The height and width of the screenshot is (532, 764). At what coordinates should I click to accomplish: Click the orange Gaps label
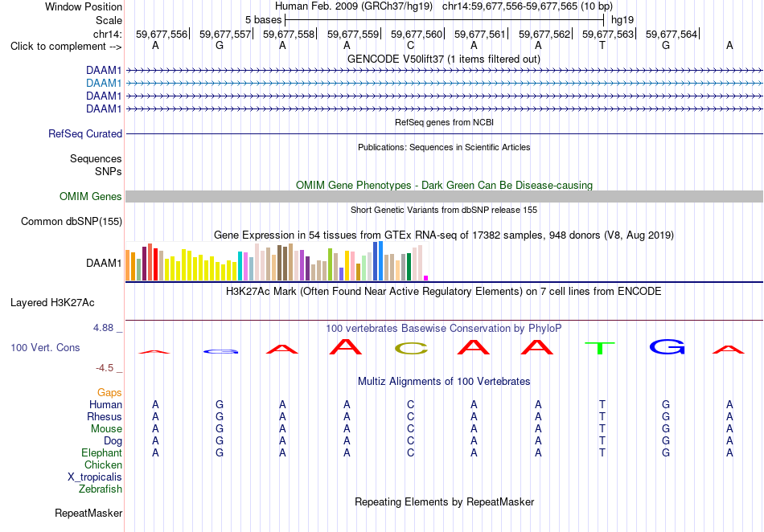click(109, 392)
